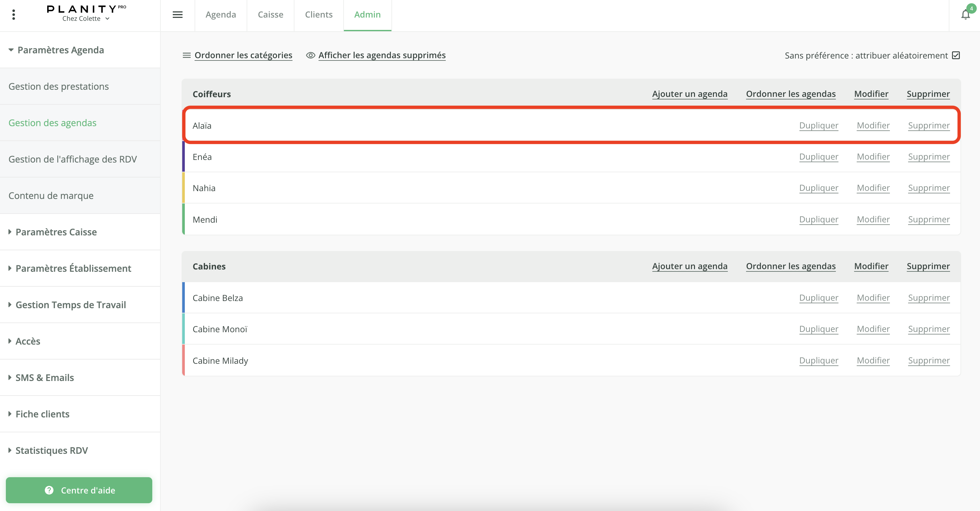Open the Chez Colette establishment dropdown
This screenshot has width=980, height=511.
click(86, 19)
